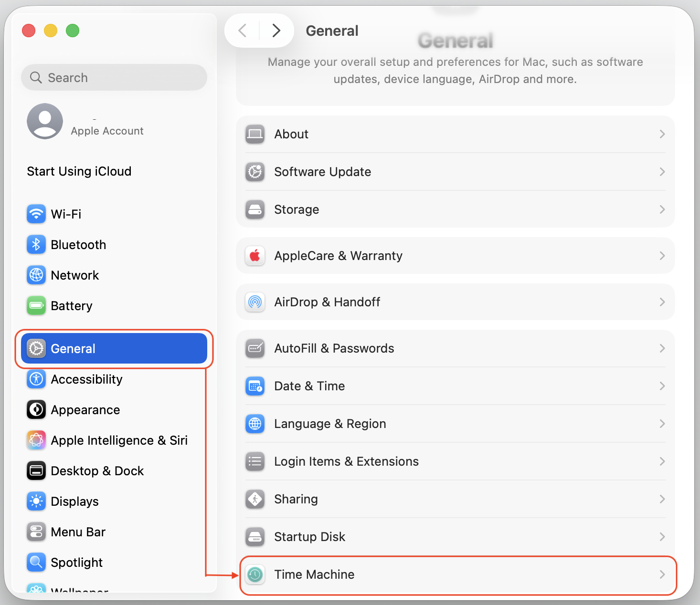Viewport: 700px width, 605px height.
Task: Click the AppleCare red apple icon
Action: pos(255,256)
